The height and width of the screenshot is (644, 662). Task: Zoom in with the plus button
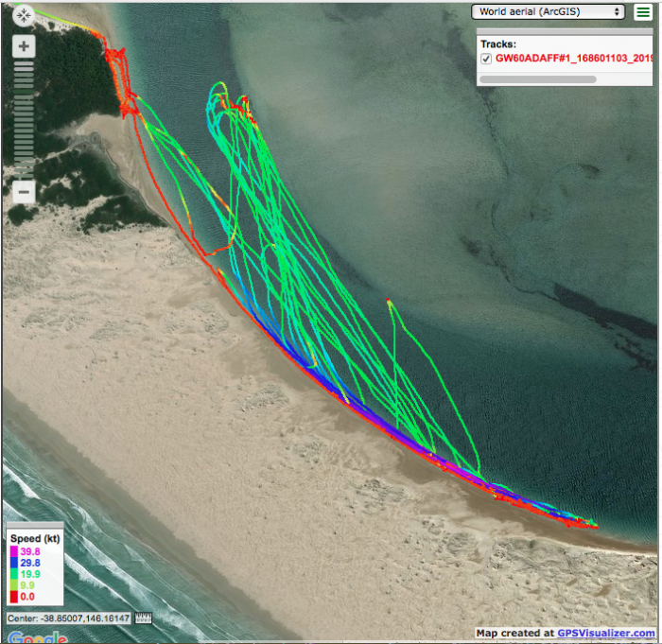[x=24, y=46]
